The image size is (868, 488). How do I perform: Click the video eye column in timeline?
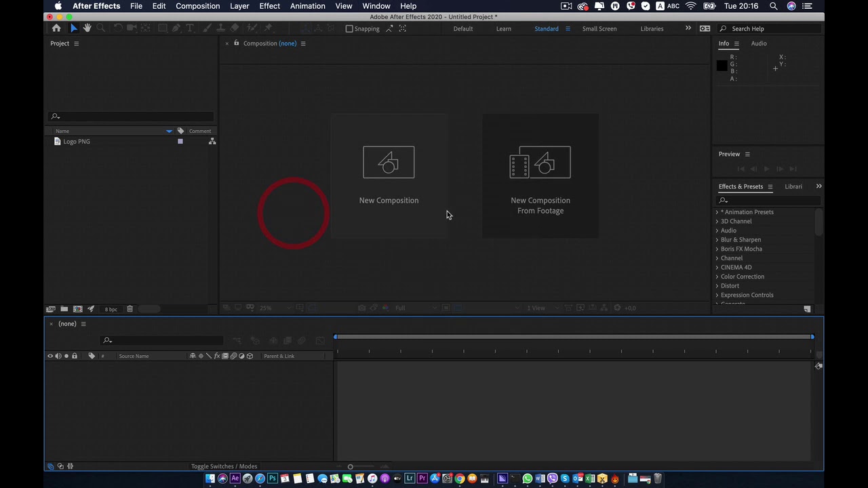50,356
